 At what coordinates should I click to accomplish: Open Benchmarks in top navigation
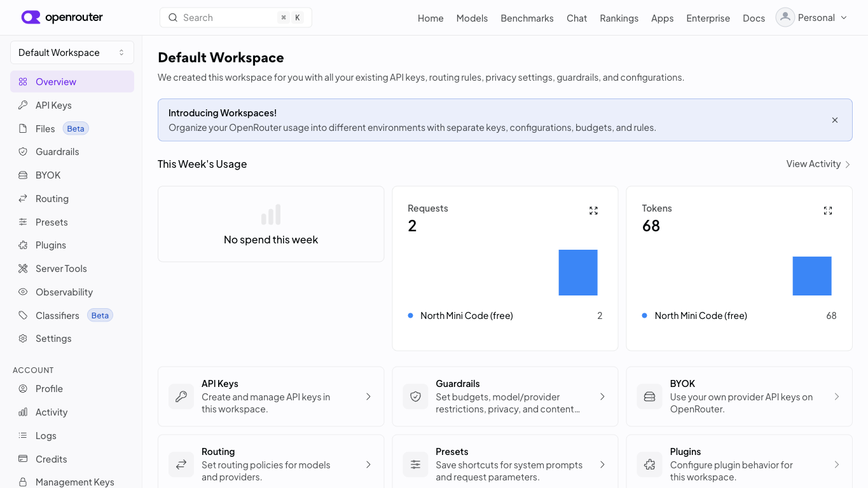(527, 18)
